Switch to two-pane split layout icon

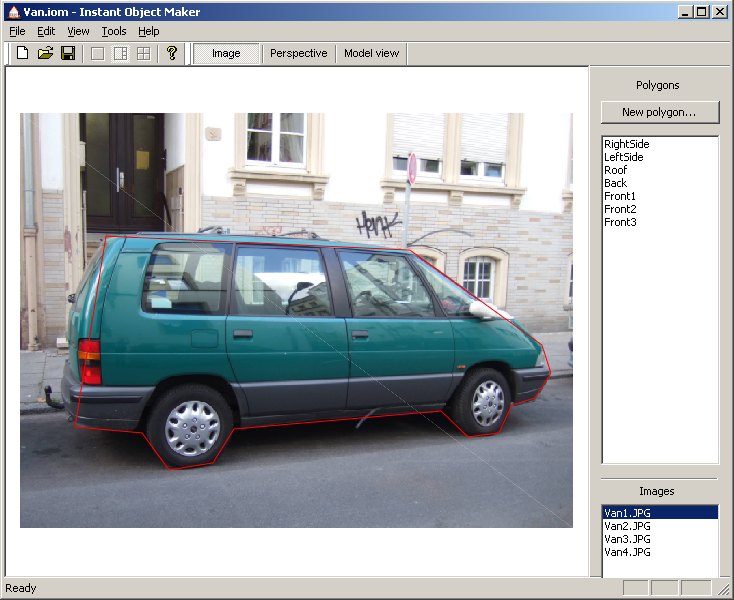[x=120, y=53]
